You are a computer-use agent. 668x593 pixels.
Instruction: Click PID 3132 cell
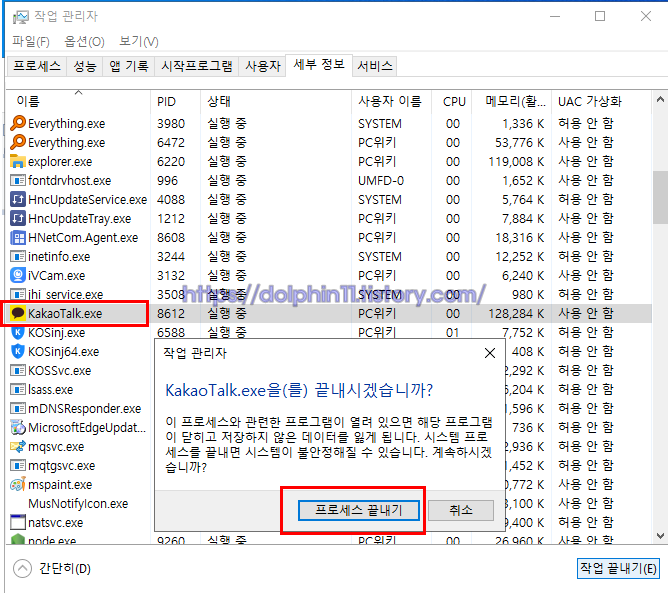(x=171, y=276)
